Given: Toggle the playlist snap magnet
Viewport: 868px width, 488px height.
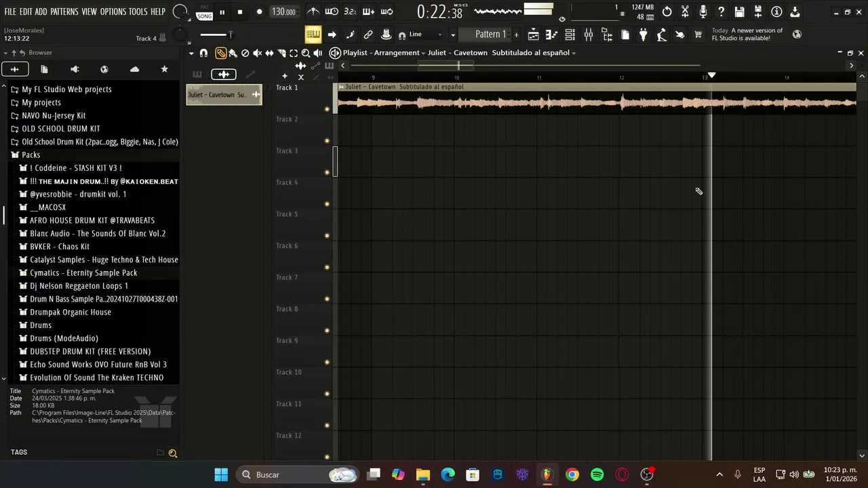Looking at the screenshot, I should (x=203, y=53).
